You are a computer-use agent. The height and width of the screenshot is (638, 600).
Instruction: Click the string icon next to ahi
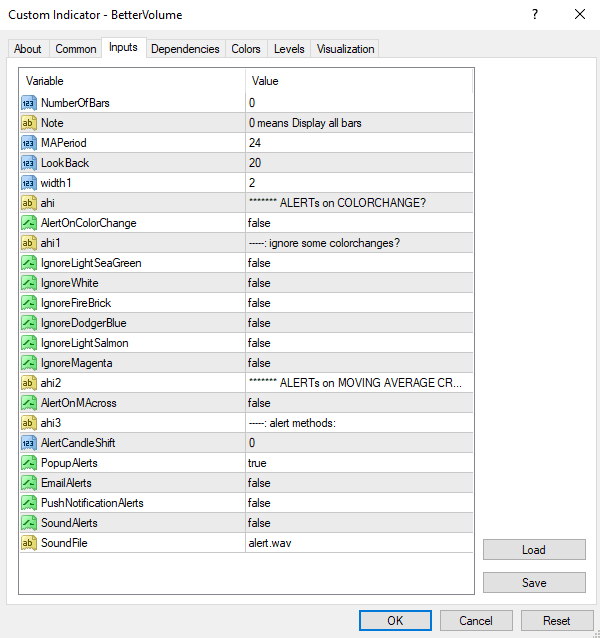pyautogui.click(x=29, y=203)
